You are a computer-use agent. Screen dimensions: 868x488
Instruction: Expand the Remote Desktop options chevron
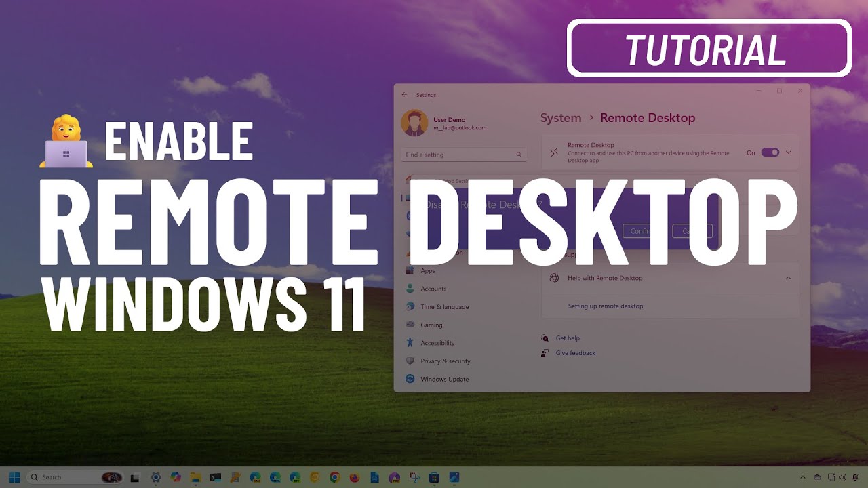(x=789, y=152)
